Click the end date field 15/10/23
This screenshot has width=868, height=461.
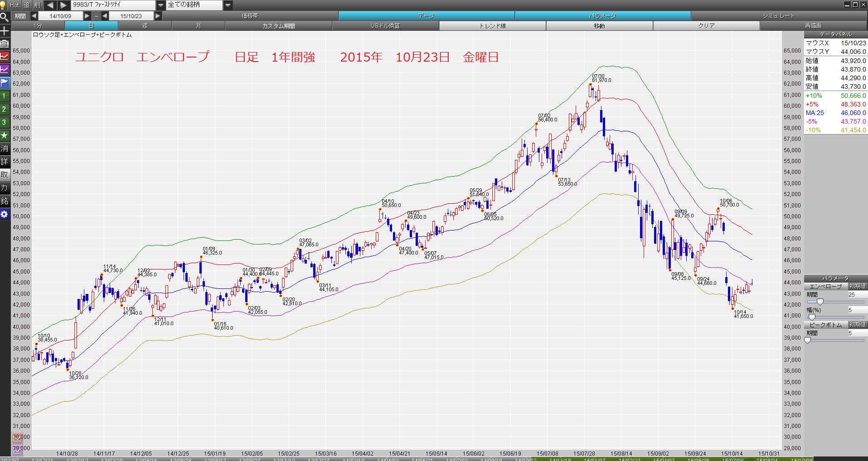coord(131,16)
